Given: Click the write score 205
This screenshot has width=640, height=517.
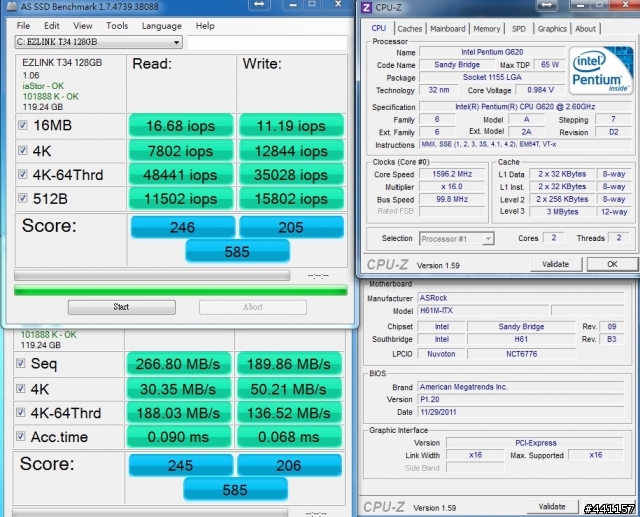Looking at the screenshot, I should (291, 227).
